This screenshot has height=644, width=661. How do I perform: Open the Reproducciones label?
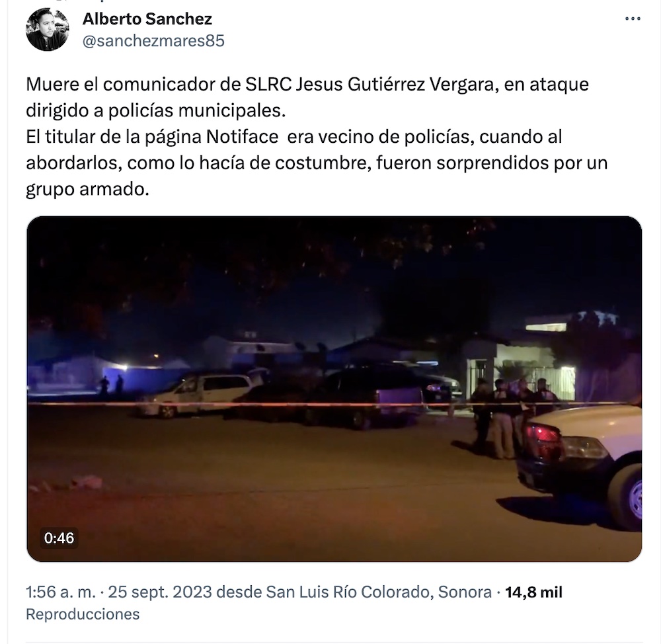click(x=83, y=614)
